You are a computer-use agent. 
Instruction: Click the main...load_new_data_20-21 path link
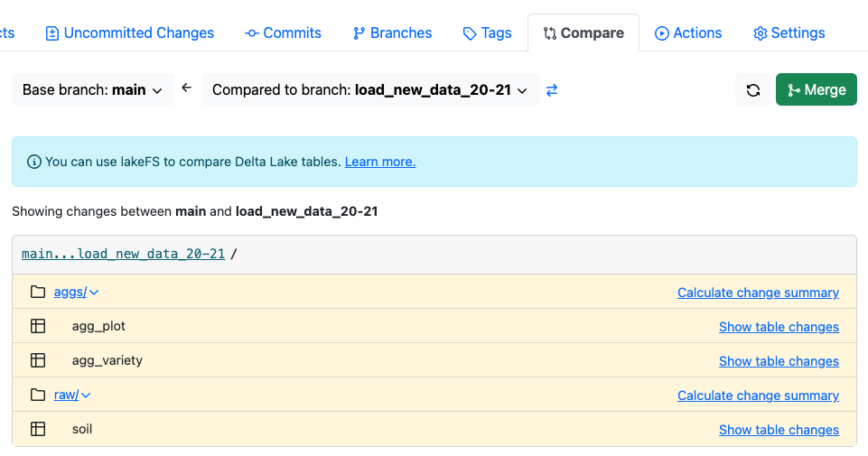(x=123, y=254)
